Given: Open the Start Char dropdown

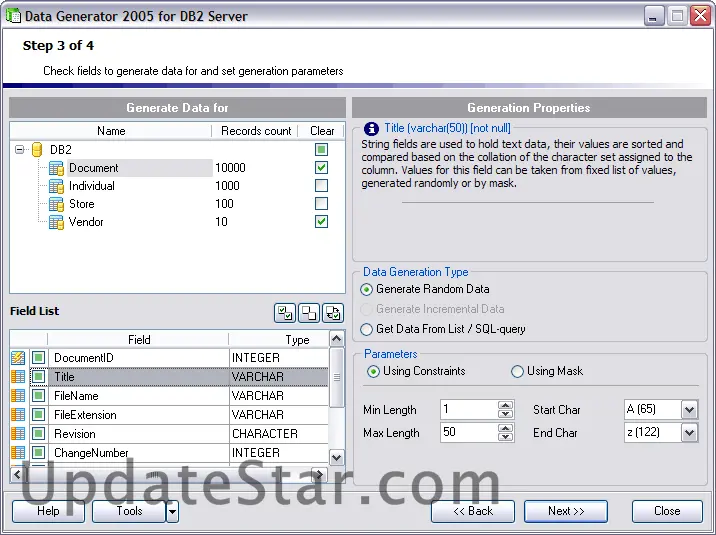Looking at the screenshot, I should click(x=690, y=409).
